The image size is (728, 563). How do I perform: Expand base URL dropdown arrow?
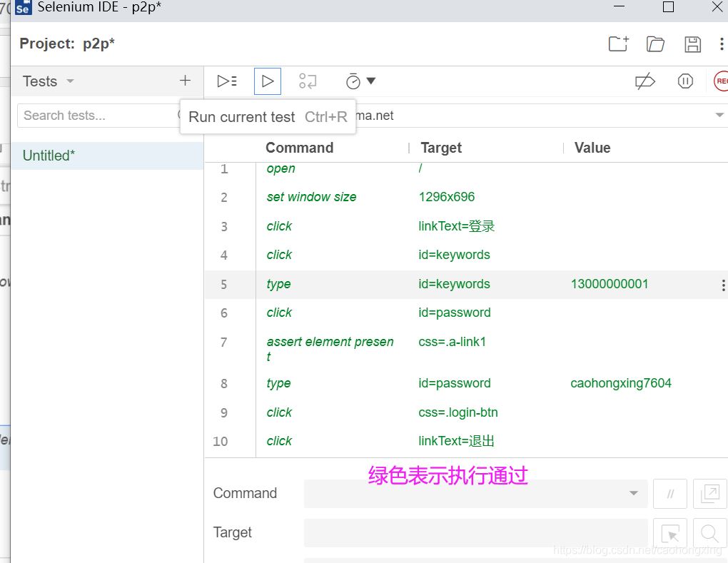(x=719, y=115)
